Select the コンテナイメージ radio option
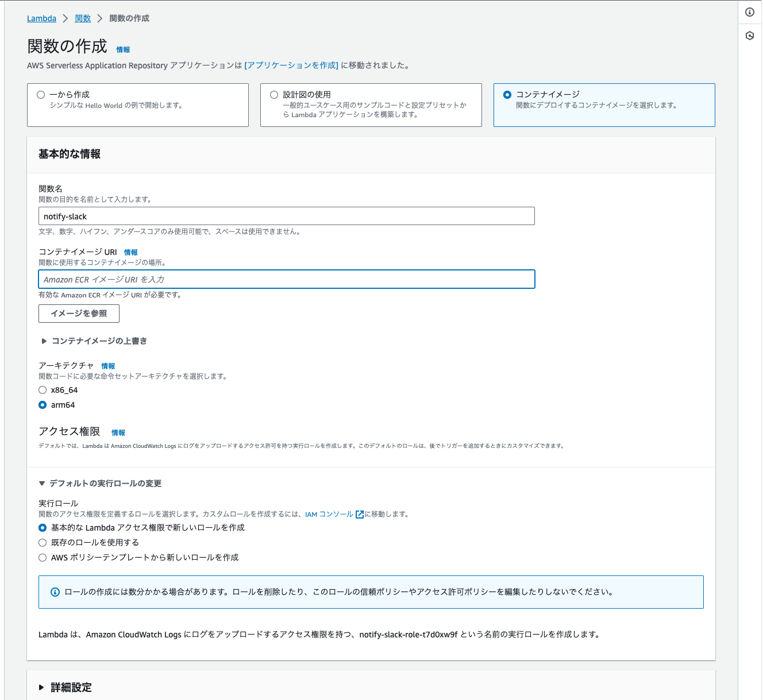 507,95
